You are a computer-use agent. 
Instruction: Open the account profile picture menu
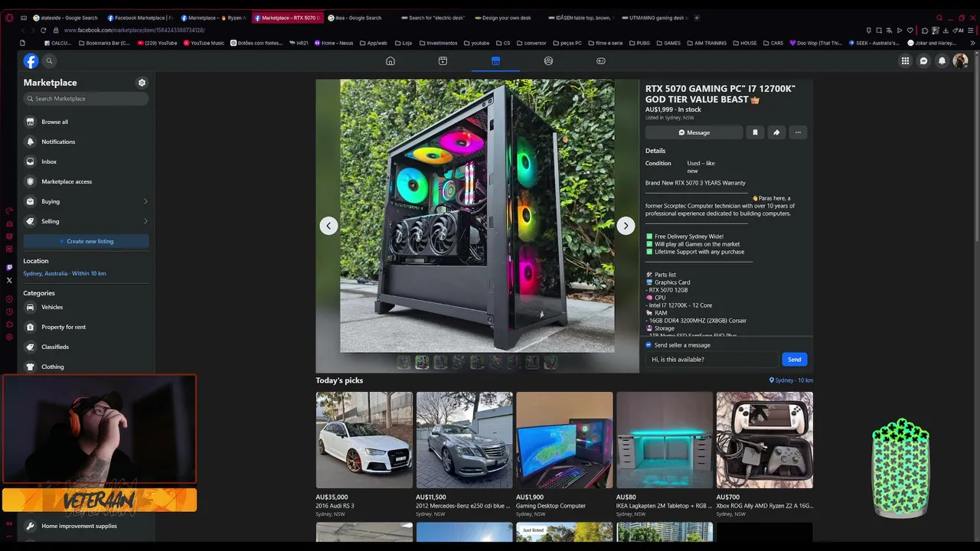pos(961,61)
